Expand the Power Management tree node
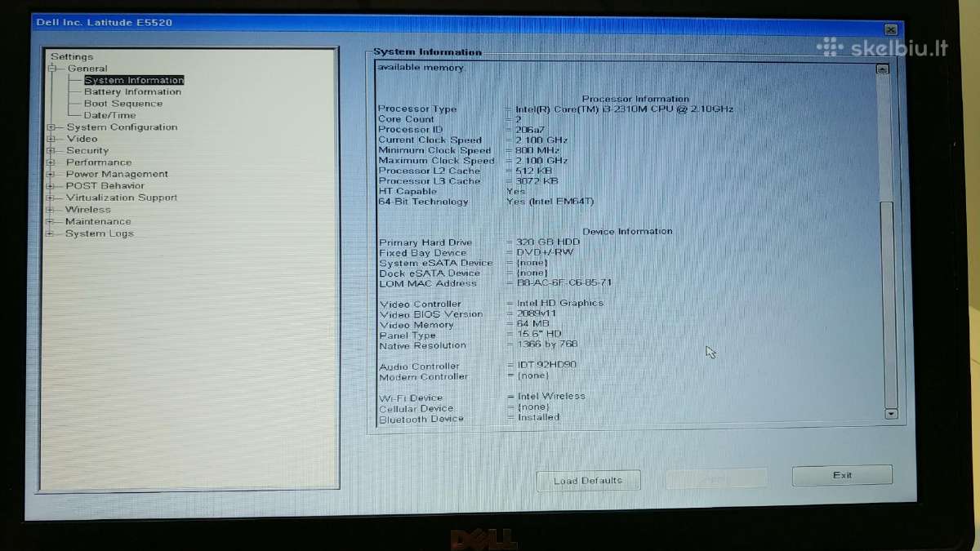 click(51, 174)
